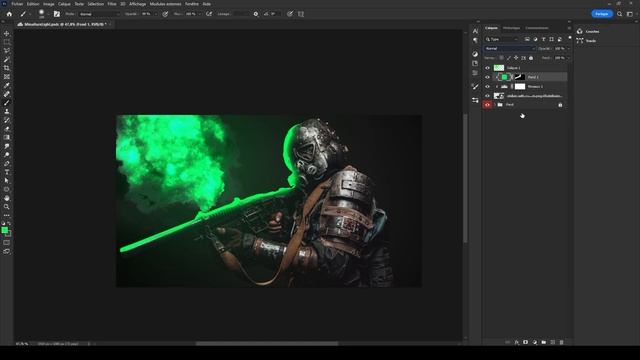The image size is (640, 360).
Task: Select the Brush tool in the toolbox
Action: (7, 102)
